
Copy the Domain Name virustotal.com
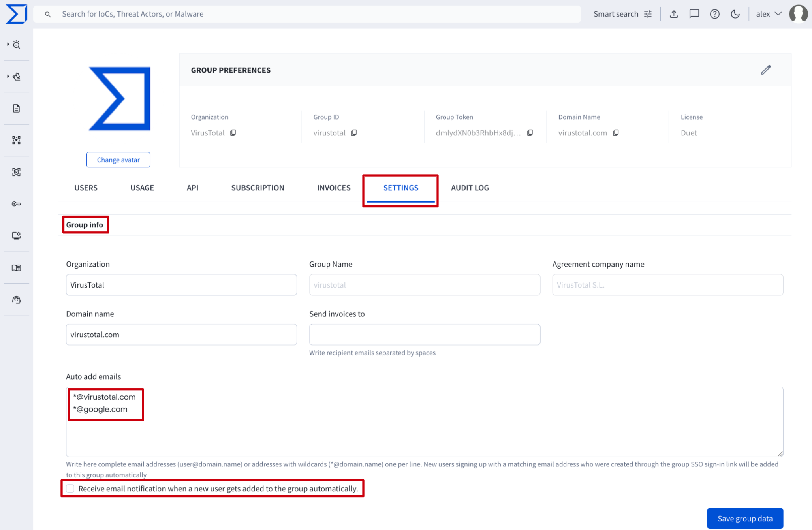tap(616, 133)
